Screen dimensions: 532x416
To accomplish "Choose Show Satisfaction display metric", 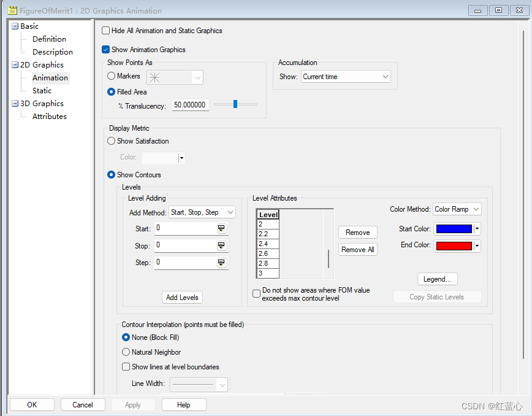I will pyautogui.click(x=112, y=141).
